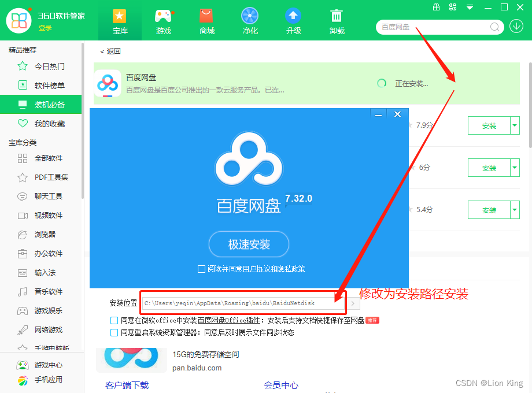Viewport: 532px width, 393px height.
Task: Minimize the 百度网盘 installer dialog
Action: 379,114
